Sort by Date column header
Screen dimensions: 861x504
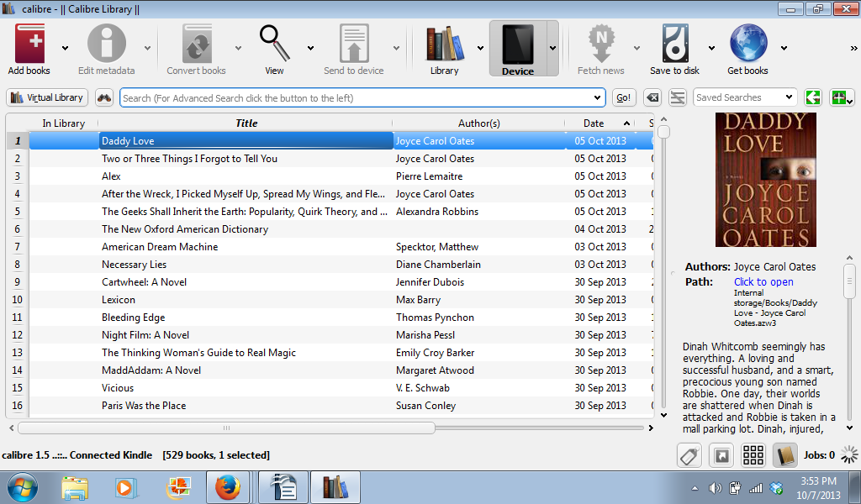click(x=600, y=123)
